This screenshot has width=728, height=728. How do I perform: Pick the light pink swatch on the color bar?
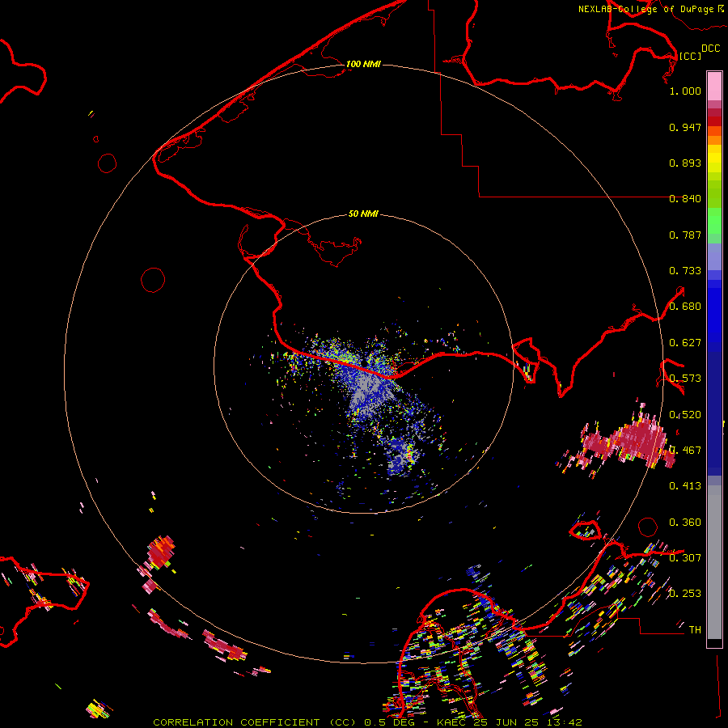(x=714, y=86)
